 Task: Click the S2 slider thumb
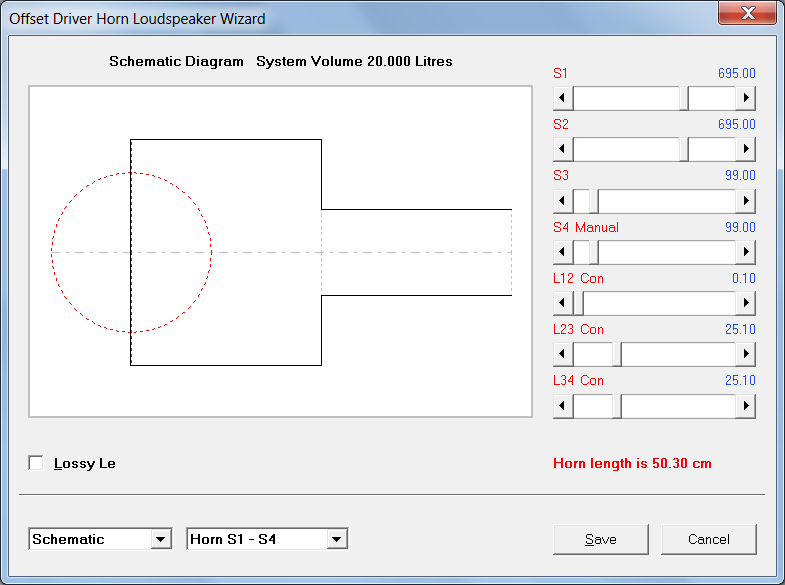click(x=684, y=149)
